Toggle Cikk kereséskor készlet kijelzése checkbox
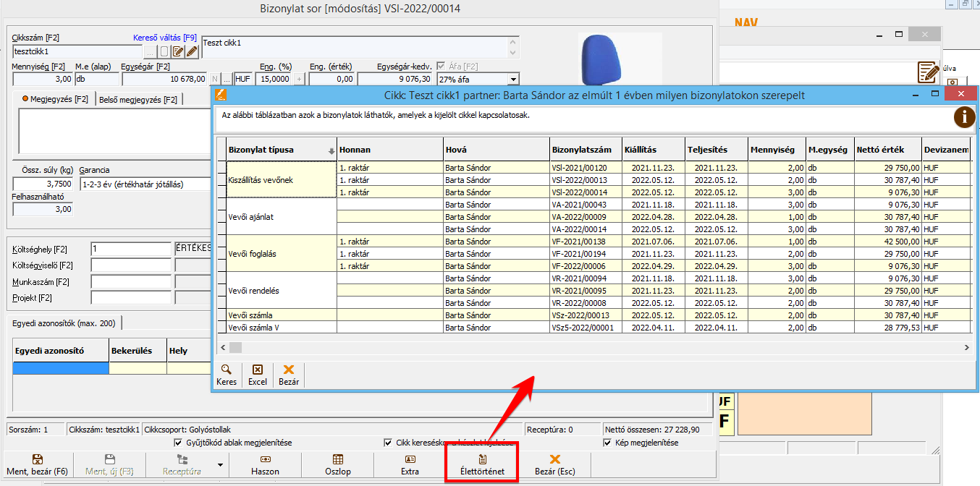This screenshot has height=486, width=980. (x=389, y=443)
